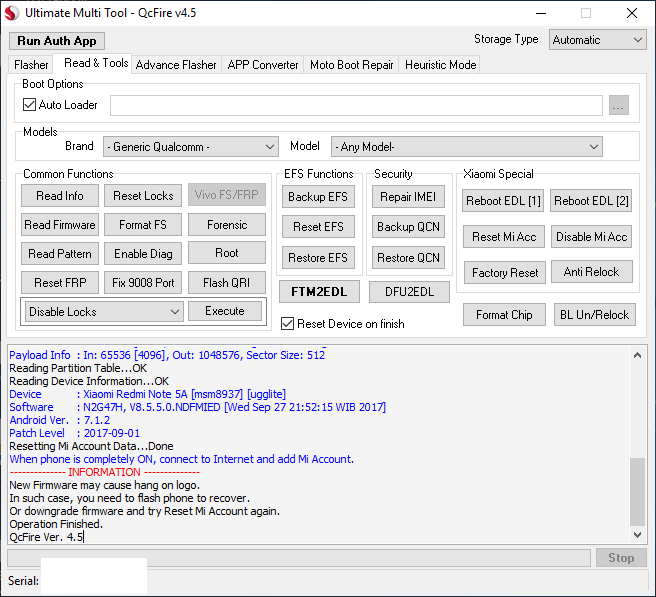Click the 'Serial:' status label
Image resolution: width=656 pixels, height=597 pixels.
(x=23, y=581)
